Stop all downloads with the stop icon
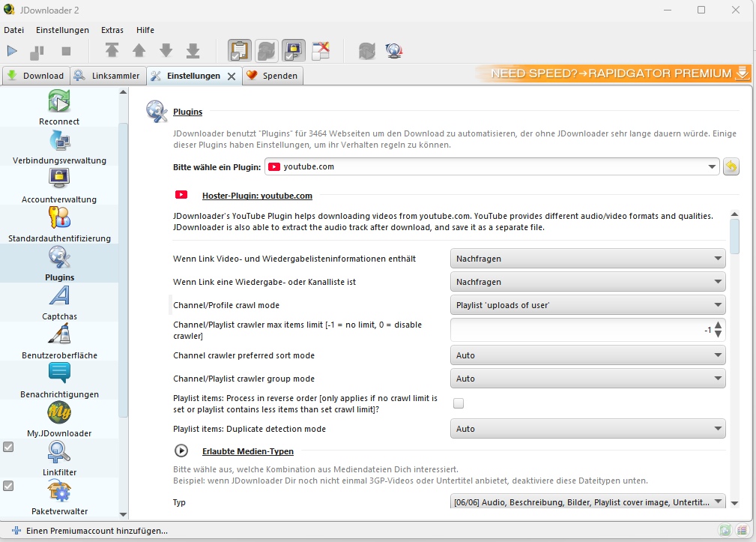The image size is (756, 542). (x=67, y=51)
